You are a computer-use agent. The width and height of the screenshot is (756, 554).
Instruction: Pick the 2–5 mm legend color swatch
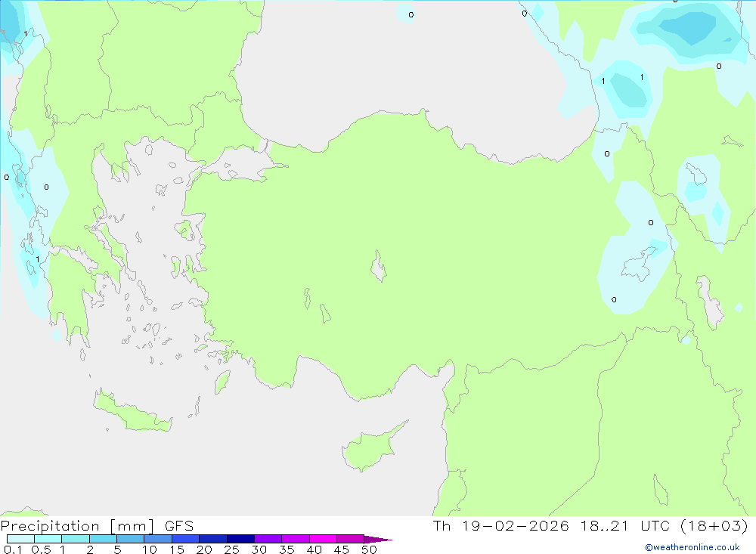(x=103, y=539)
